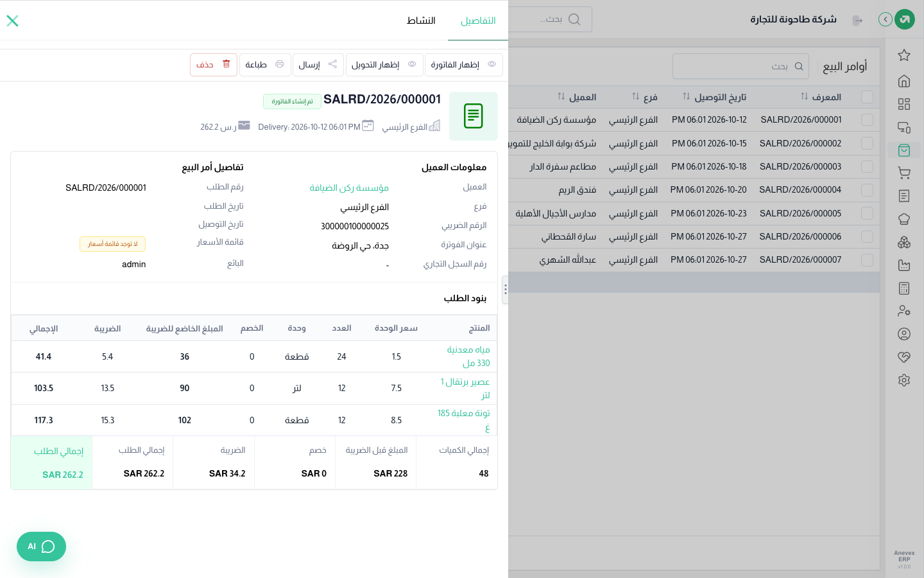Sort by العميل column
Image resolution: width=924 pixels, height=578 pixels.
pyautogui.click(x=561, y=96)
